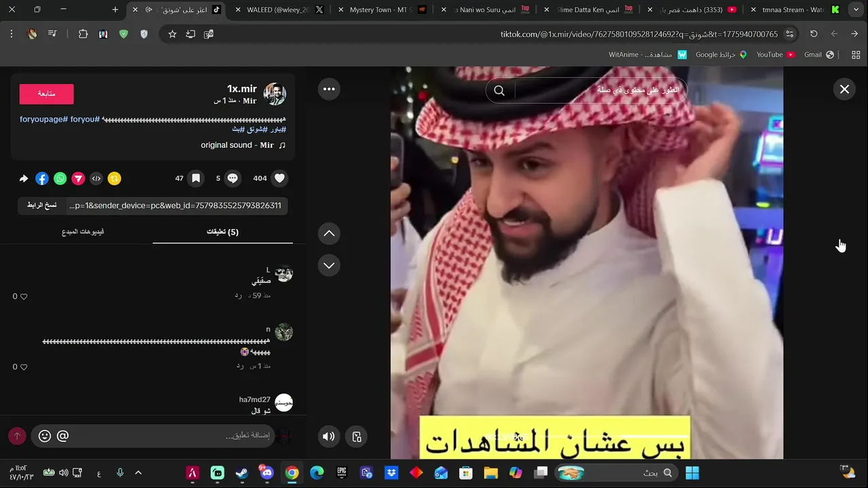The image size is (868, 488).
Task: Open Dropbox from the taskbar
Action: pos(391,473)
